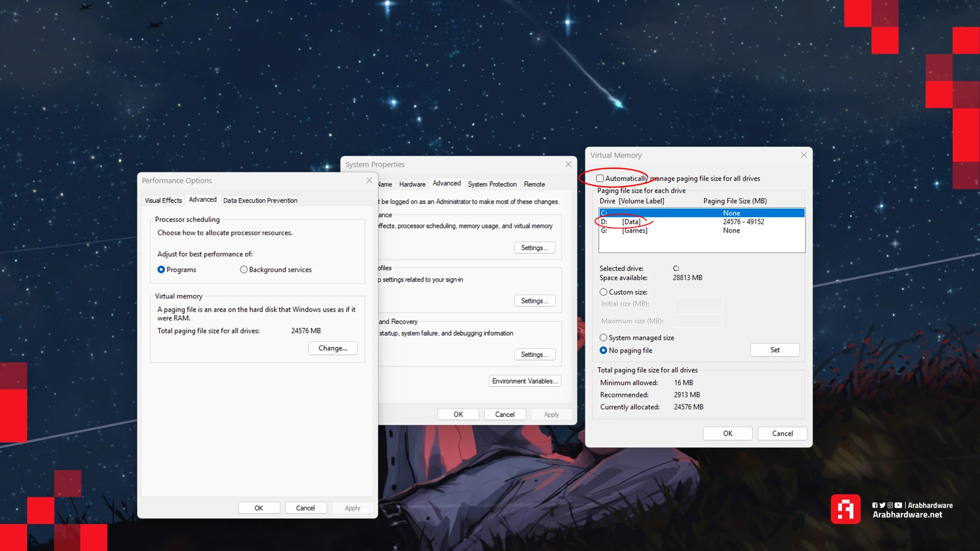Image resolution: width=980 pixels, height=551 pixels.
Task: Open the System Protection tab
Action: pyautogui.click(x=492, y=184)
